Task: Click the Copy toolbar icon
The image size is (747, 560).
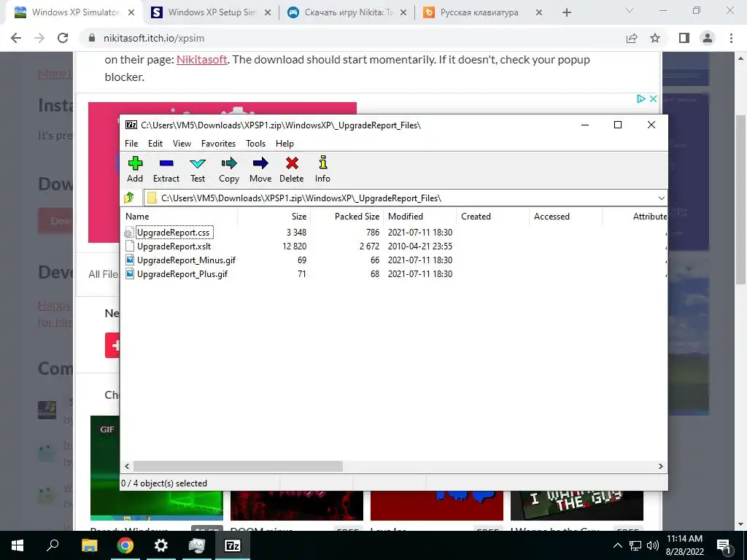Action: pos(228,163)
